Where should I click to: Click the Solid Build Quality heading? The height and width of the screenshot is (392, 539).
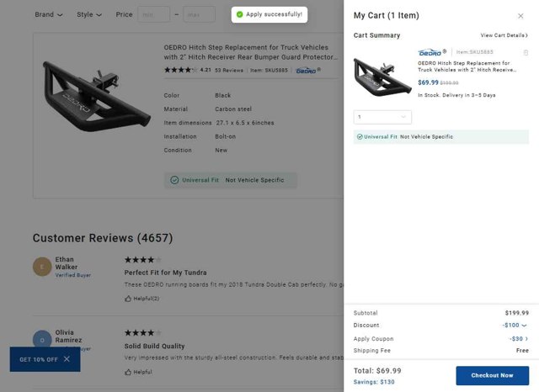pos(154,346)
